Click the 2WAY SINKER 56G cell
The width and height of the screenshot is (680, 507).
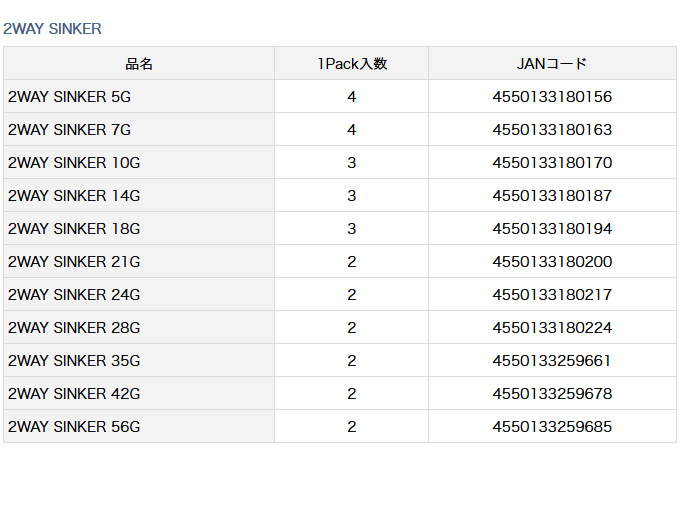(73, 427)
